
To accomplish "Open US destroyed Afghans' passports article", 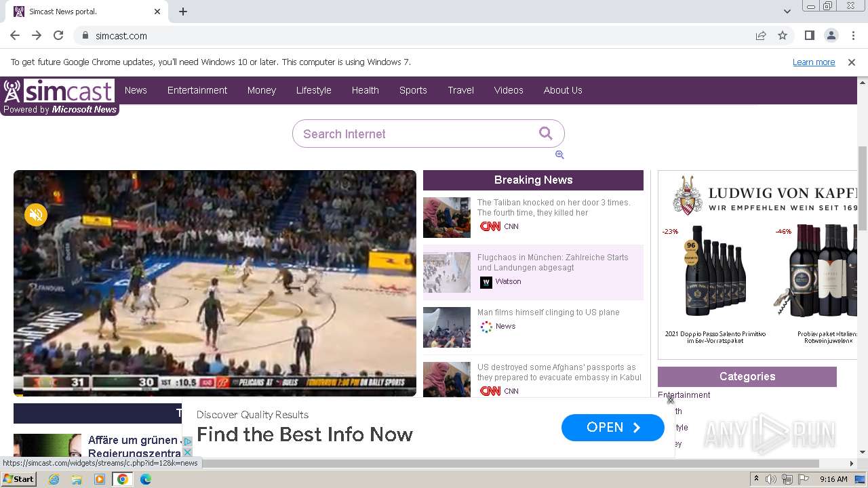I will click(559, 372).
